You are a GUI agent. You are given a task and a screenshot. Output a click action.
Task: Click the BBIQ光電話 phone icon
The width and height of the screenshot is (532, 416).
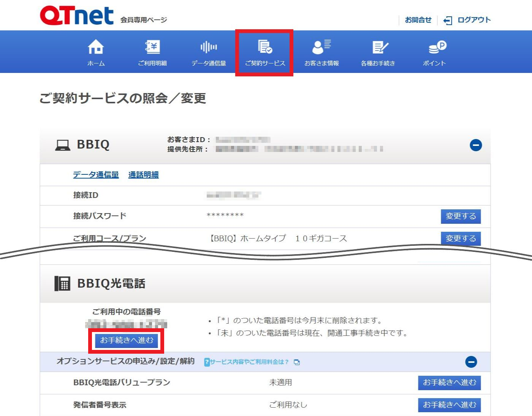[x=62, y=283]
